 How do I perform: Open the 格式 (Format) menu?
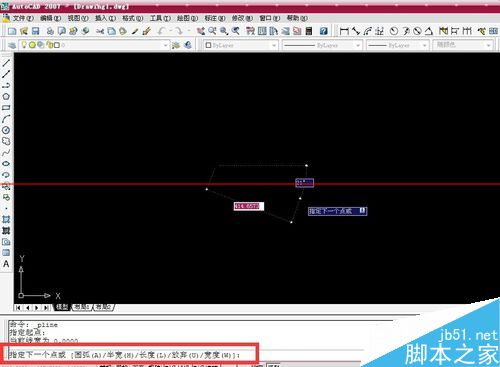132,18
